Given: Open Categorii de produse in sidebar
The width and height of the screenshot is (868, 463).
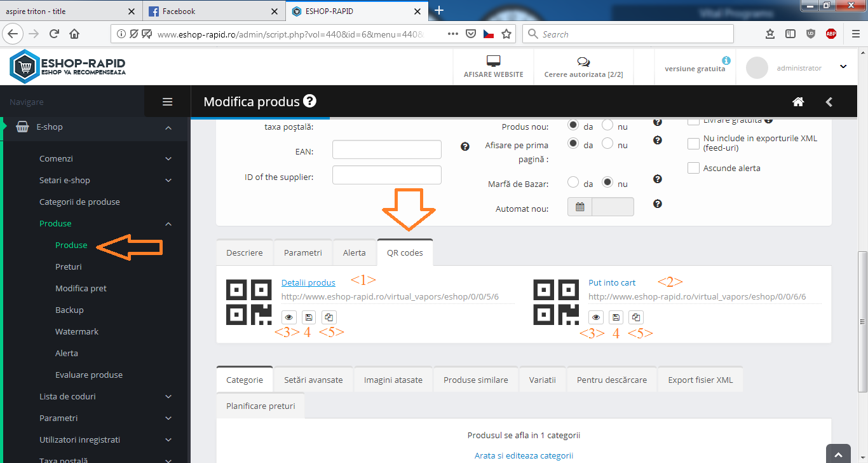Looking at the screenshot, I should click(x=79, y=202).
